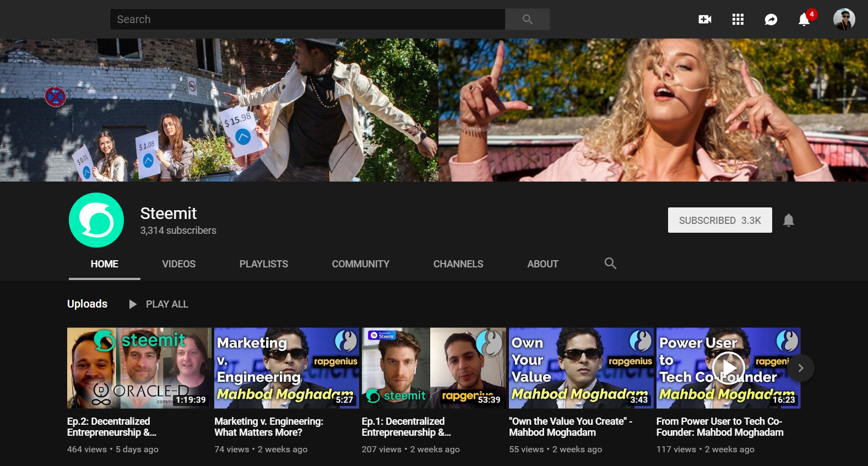Click the Steemit channel name text
The width and height of the screenshot is (868, 466).
click(169, 213)
